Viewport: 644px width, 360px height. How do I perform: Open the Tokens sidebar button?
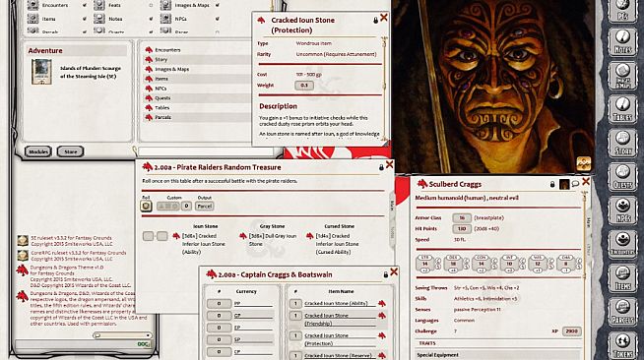click(x=622, y=345)
